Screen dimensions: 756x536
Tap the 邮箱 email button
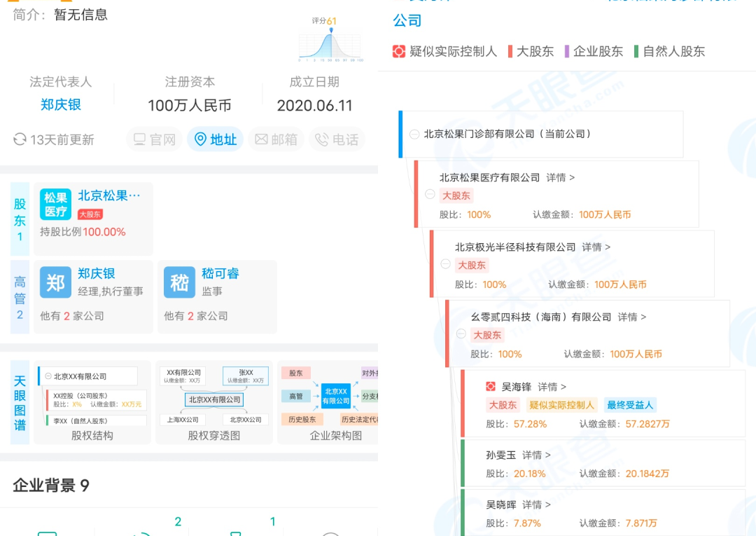[x=276, y=139]
